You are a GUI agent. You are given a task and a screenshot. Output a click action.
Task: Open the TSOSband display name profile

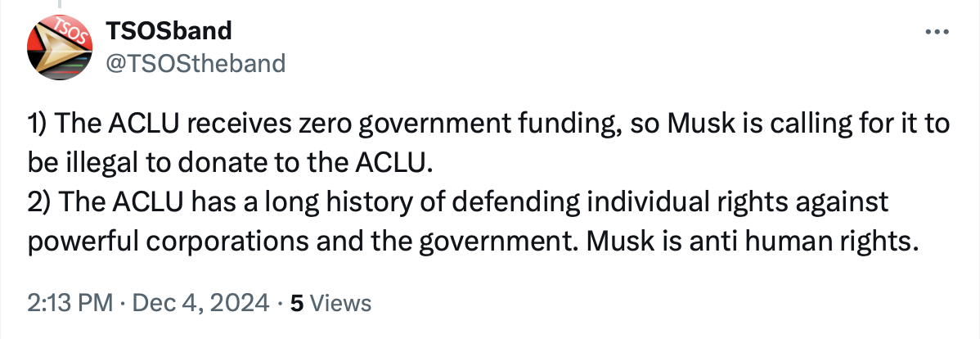point(169,31)
